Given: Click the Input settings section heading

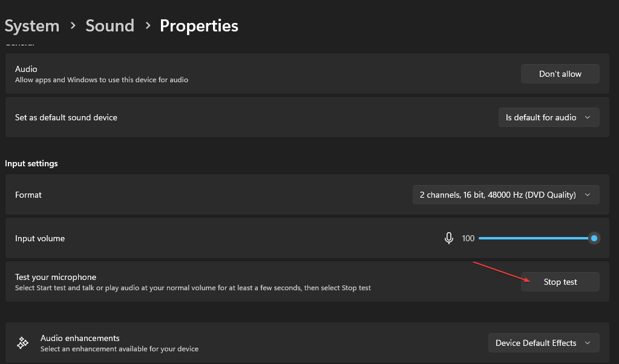Looking at the screenshot, I should (x=31, y=163).
